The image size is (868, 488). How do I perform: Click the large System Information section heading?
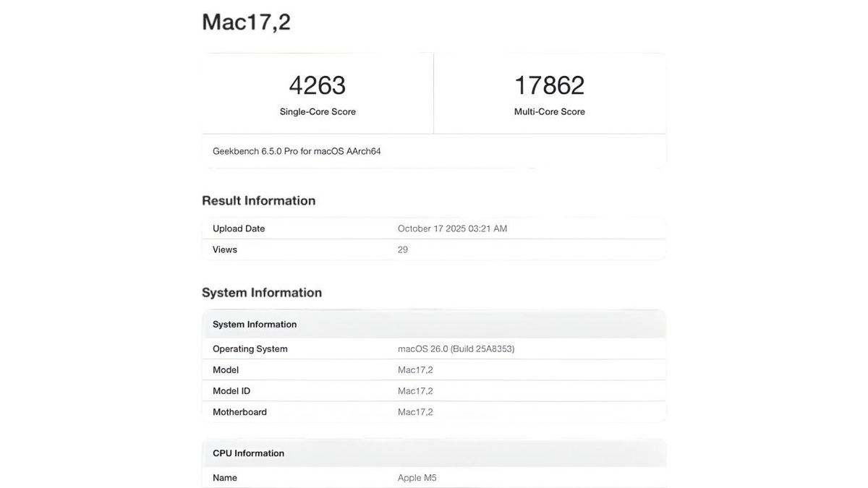click(262, 293)
